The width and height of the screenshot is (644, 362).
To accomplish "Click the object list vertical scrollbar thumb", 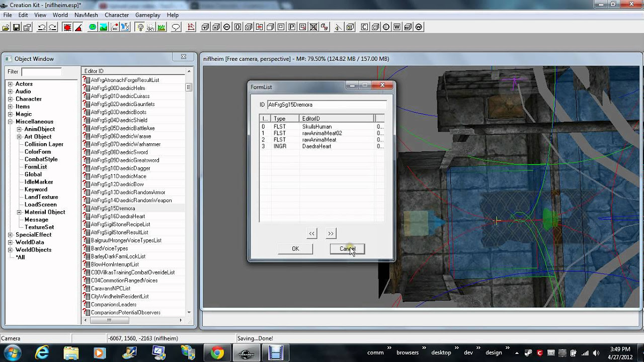I will tap(189, 87).
